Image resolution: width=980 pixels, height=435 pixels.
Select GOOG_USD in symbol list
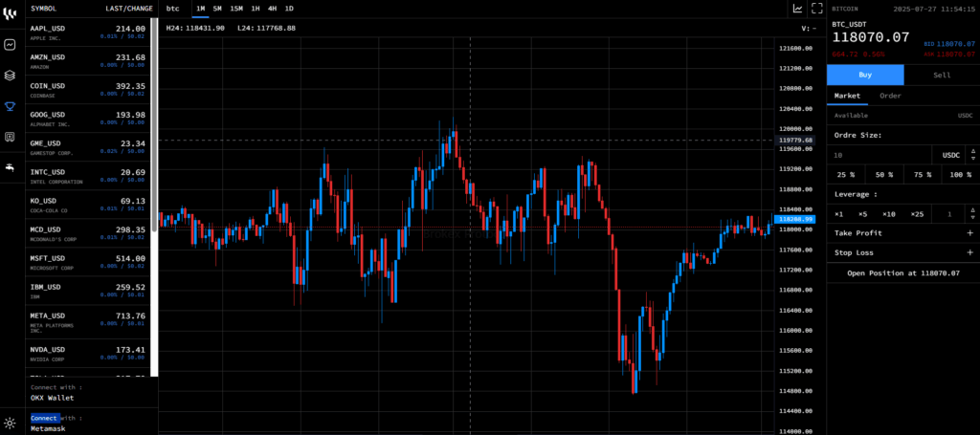(x=87, y=119)
